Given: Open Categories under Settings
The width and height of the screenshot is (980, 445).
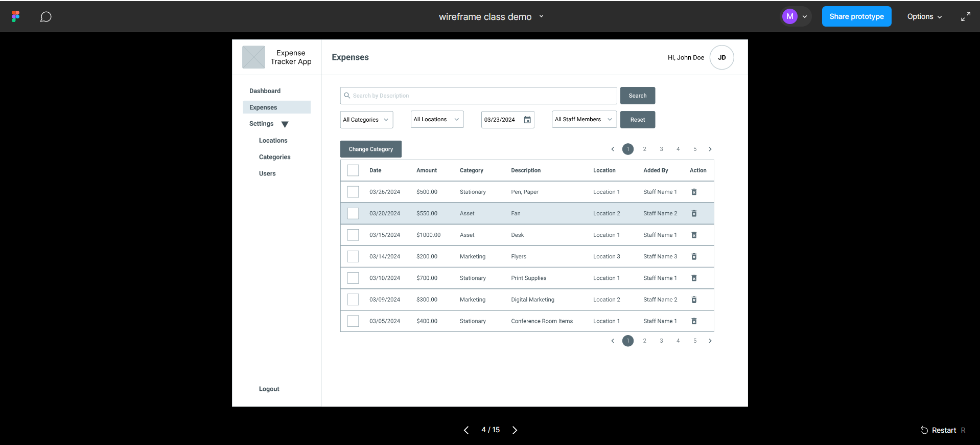Looking at the screenshot, I should point(274,157).
